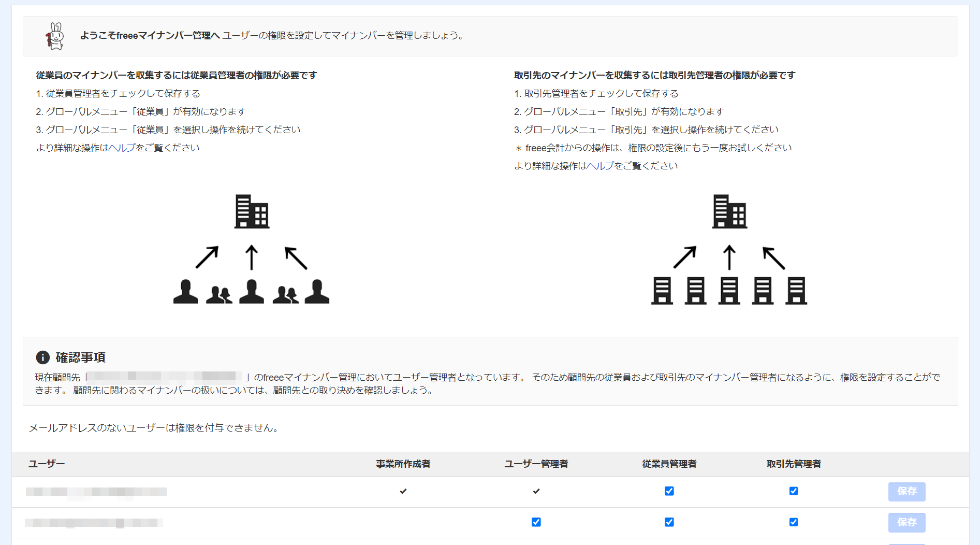Click note ＊ freee会計からの操作は、権限の設定後にもう一度お試しください
The image size is (980, 545).
point(653,148)
